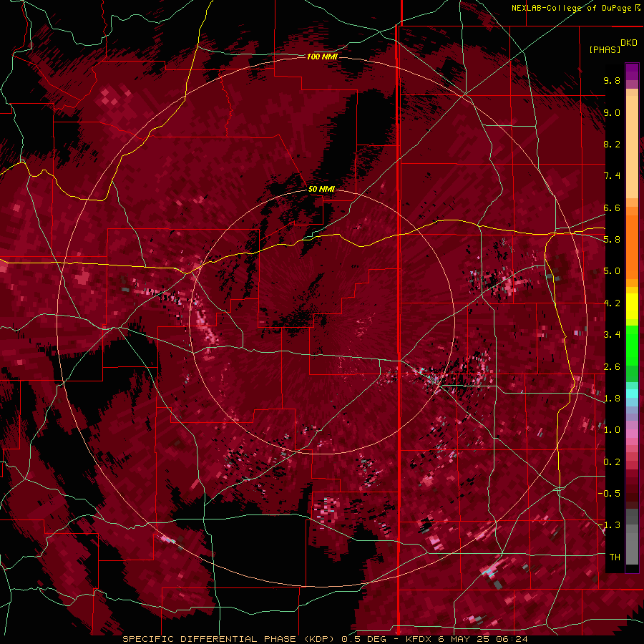Click the 1.8 value on the color scale
The width and height of the screenshot is (644, 644).
click(612, 399)
